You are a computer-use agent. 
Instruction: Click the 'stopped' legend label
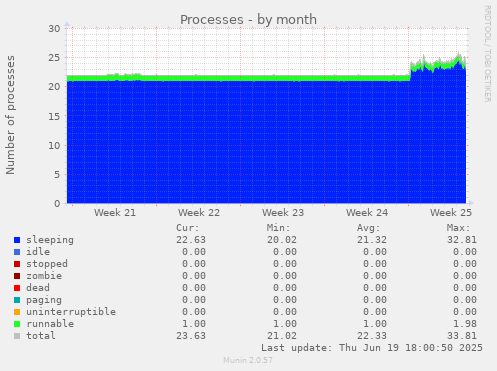pos(47,264)
